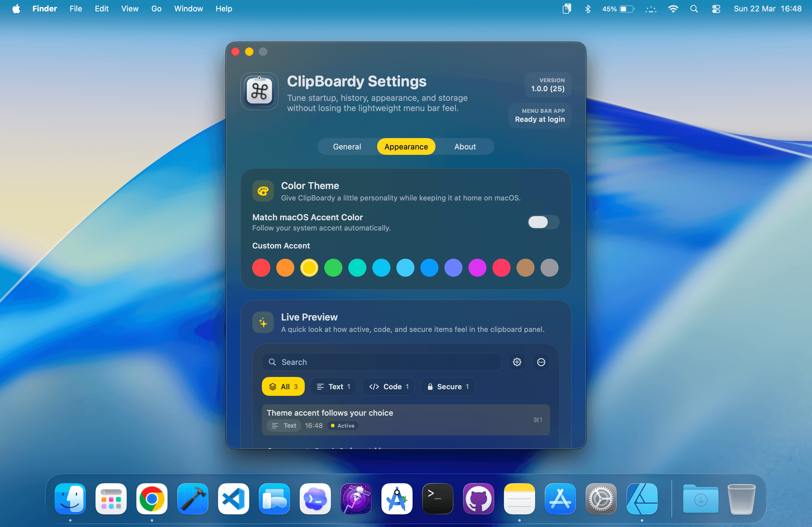Select the teal custom accent color
This screenshot has height=527, width=812.
[358, 268]
